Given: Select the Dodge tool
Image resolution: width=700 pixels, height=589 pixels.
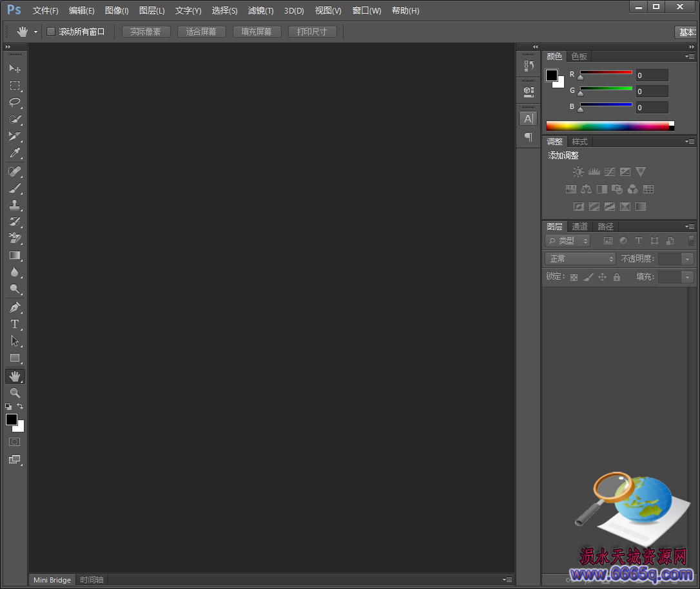Looking at the screenshot, I should tap(15, 289).
